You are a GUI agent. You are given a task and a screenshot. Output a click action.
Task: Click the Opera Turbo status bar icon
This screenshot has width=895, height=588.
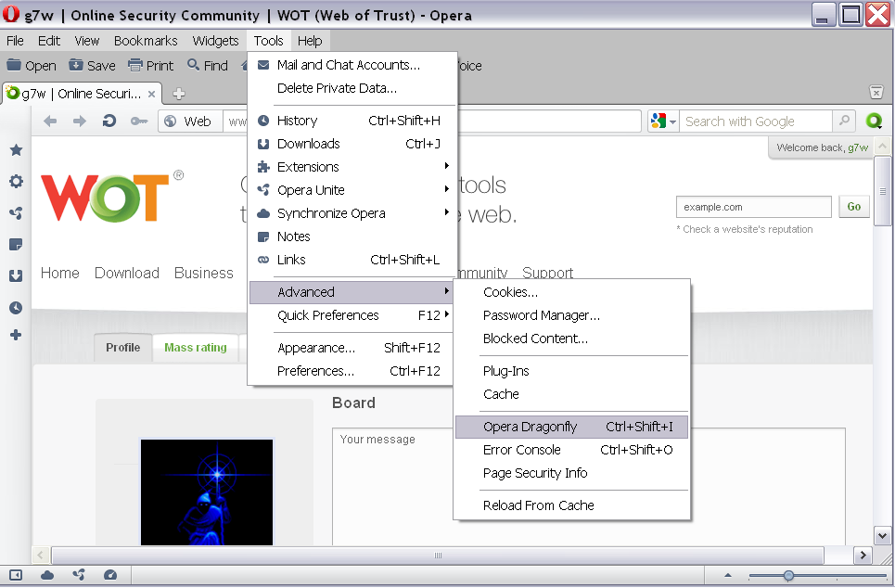[110, 575]
